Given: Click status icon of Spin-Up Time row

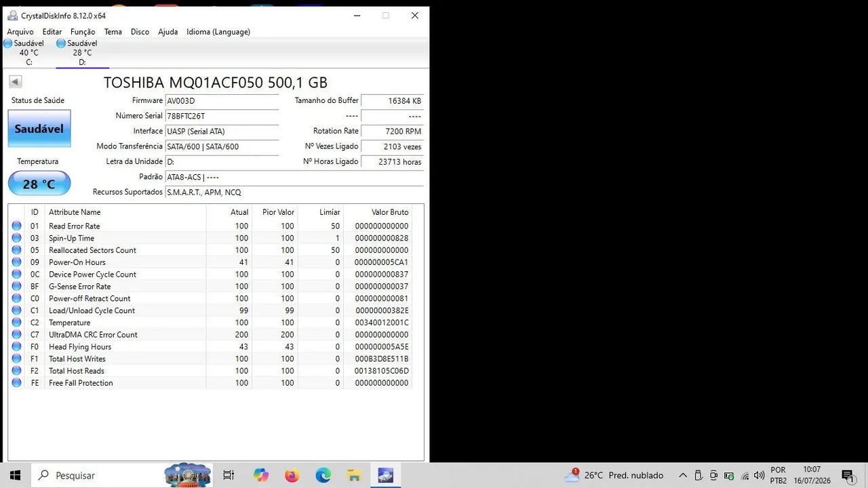Looking at the screenshot, I should pos(16,238).
